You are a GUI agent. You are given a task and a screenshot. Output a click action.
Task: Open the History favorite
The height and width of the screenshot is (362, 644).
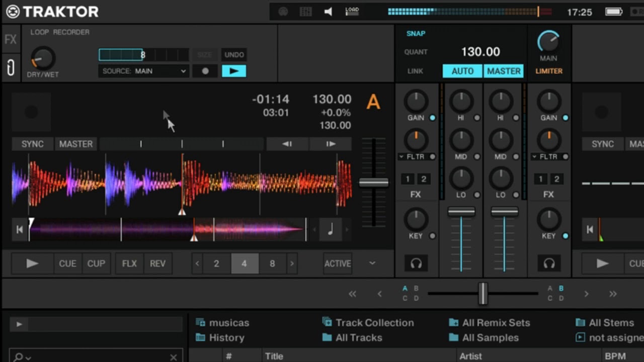point(220,338)
